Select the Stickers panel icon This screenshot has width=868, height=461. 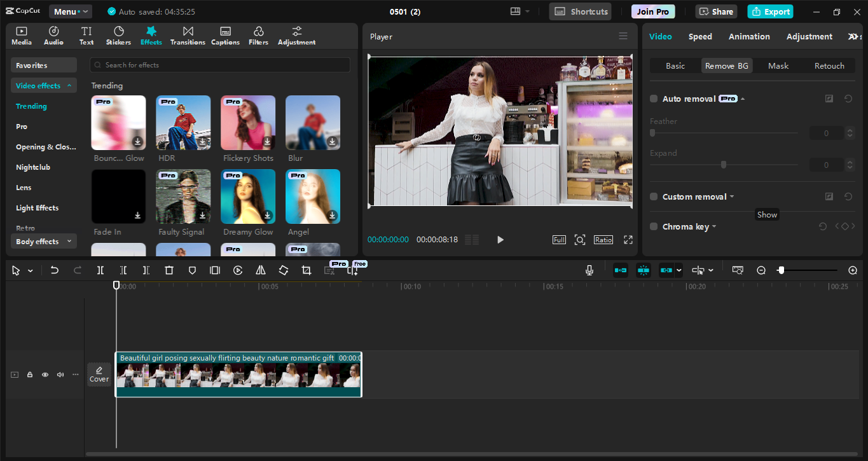point(118,35)
